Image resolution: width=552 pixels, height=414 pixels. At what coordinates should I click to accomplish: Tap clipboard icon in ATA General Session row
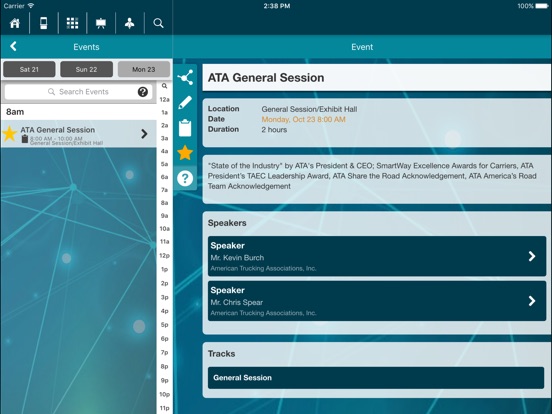click(25, 139)
